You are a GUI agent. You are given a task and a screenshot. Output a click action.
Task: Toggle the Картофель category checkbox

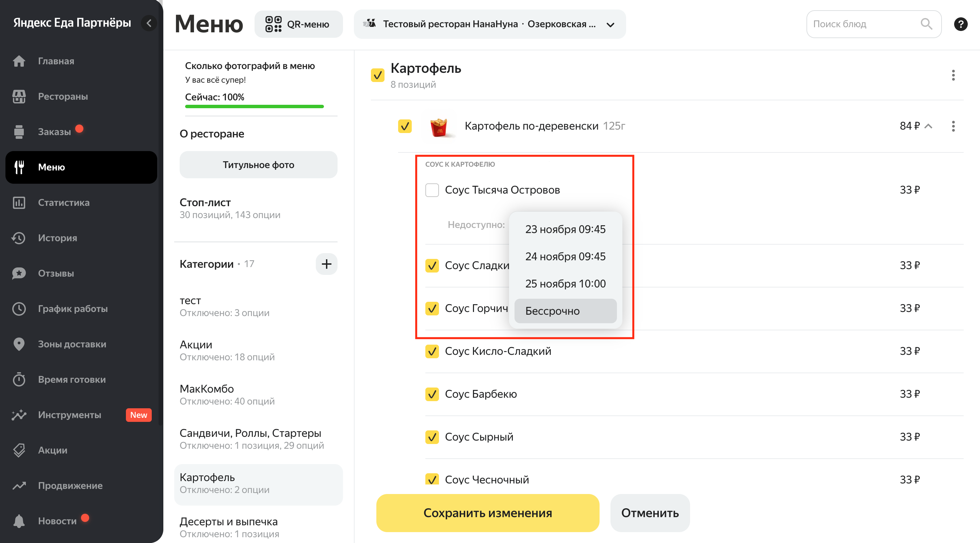pos(377,75)
